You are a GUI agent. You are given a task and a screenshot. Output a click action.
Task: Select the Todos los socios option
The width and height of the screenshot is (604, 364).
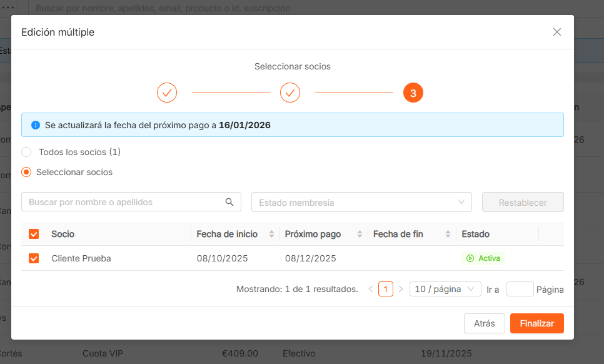pyautogui.click(x=26, y=152)
